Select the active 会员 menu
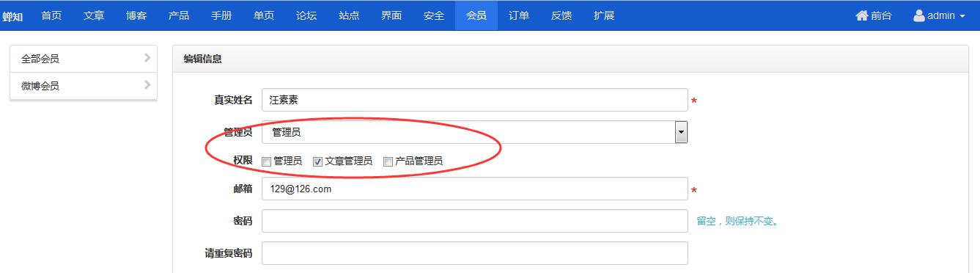This screenshot has height=273, width=980. (x=476, y=15)
